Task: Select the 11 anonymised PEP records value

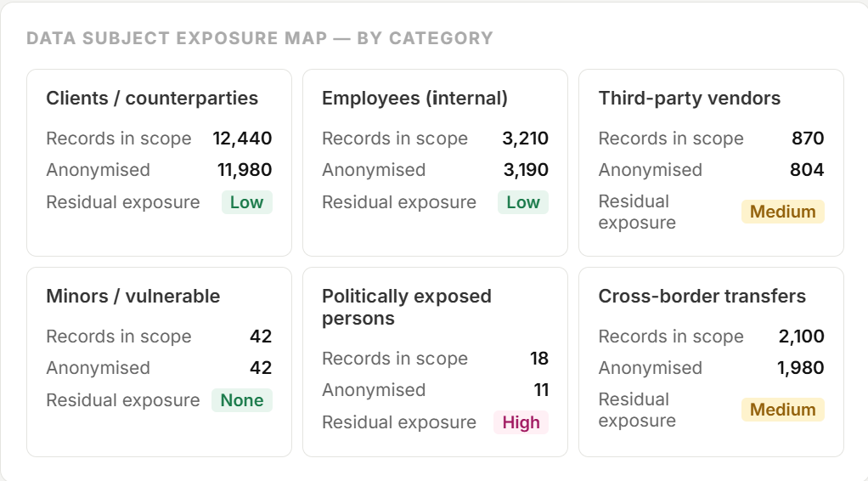Action: point(541,389)
